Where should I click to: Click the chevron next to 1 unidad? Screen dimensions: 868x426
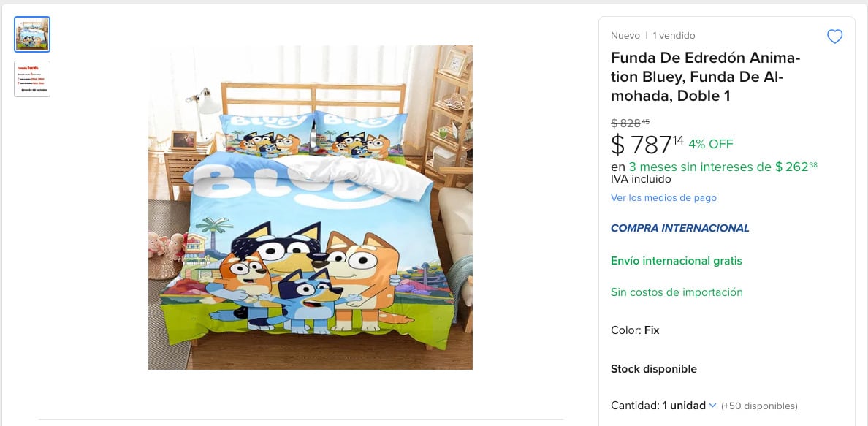[712, 406]
